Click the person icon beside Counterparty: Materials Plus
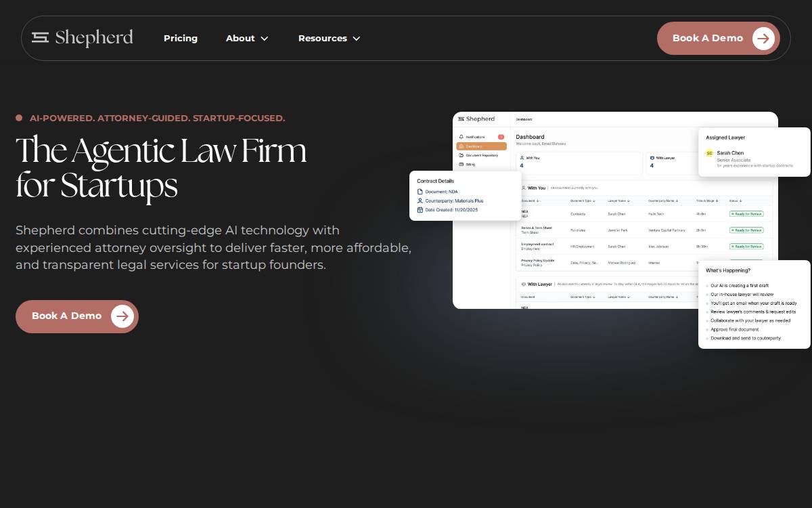The width and height of the screenshot is (812, 508). 420,201
